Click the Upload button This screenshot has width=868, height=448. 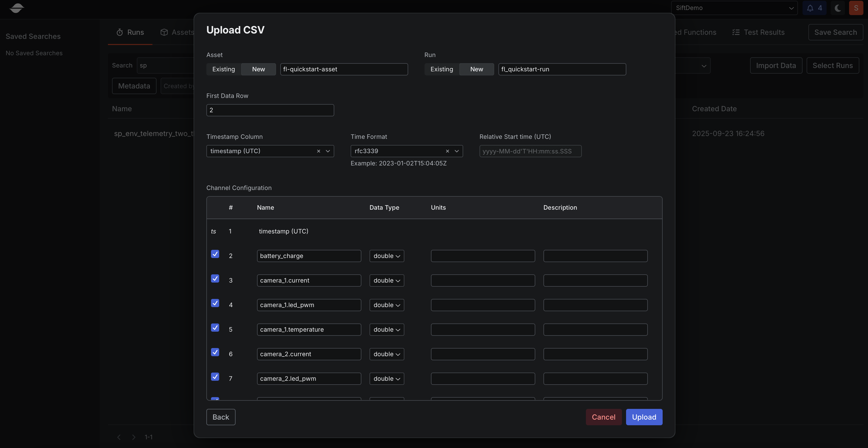[644, 417]
